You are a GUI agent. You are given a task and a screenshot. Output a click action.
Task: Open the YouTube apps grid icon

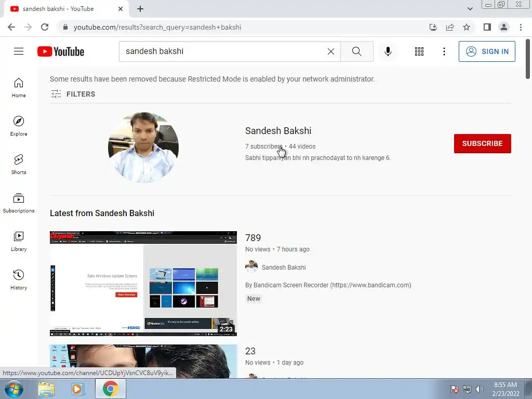click(419, 51)
